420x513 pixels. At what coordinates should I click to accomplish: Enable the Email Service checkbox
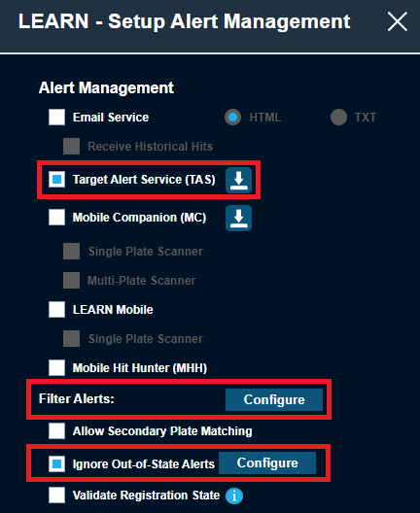(x=56, y=118)
